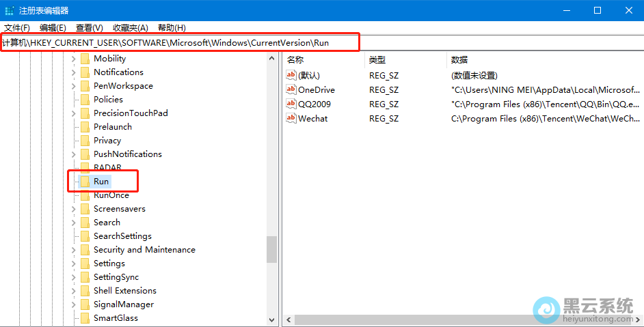The height and width of the screenshot is (327, 644).
Task: Click the Wechat registry value icon
Action: click(x=291, y=118)
